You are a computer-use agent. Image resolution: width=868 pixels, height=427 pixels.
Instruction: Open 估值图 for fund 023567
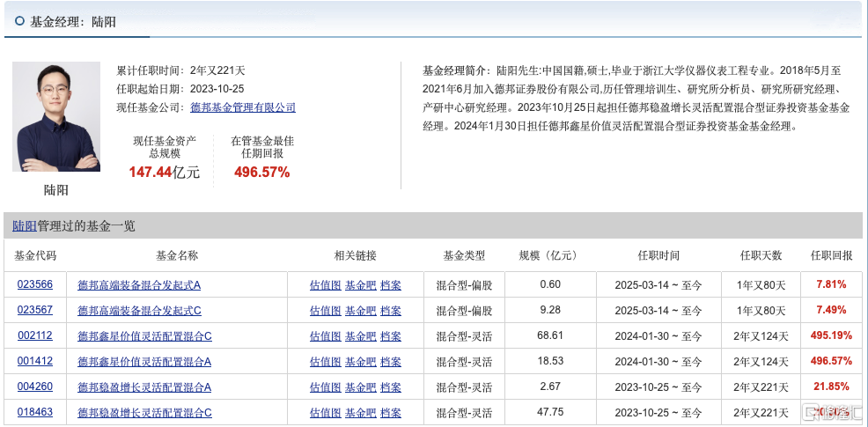coord(326,311)
